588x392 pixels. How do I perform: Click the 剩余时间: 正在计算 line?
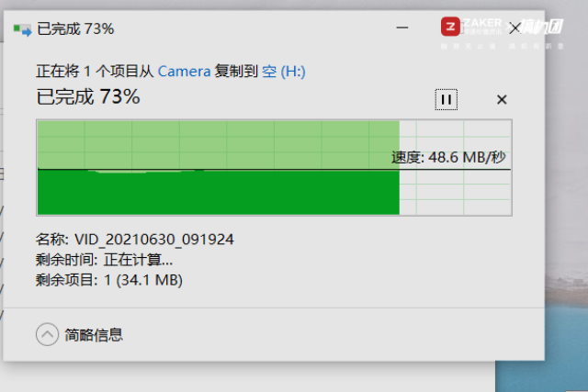coord(104,260)
